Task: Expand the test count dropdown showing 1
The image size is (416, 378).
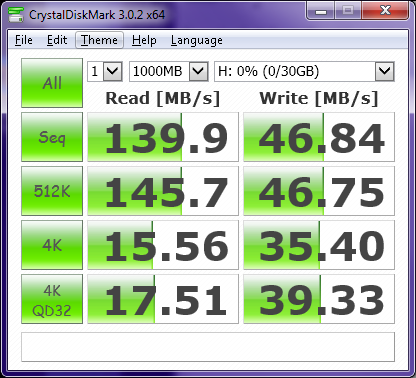Action: point(105,71)
